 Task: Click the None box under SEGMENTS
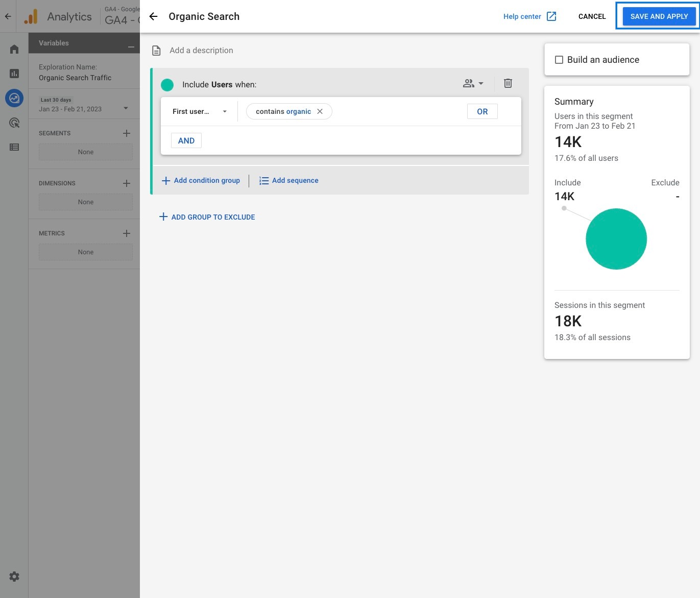[86, 152]
